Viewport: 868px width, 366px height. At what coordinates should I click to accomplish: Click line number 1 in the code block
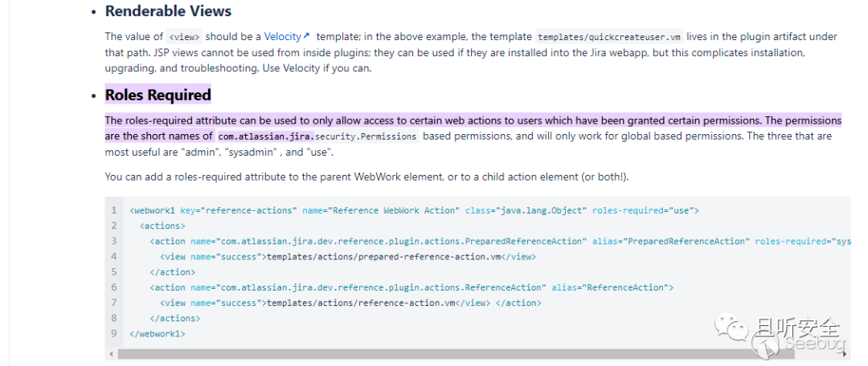coord(114,210)
